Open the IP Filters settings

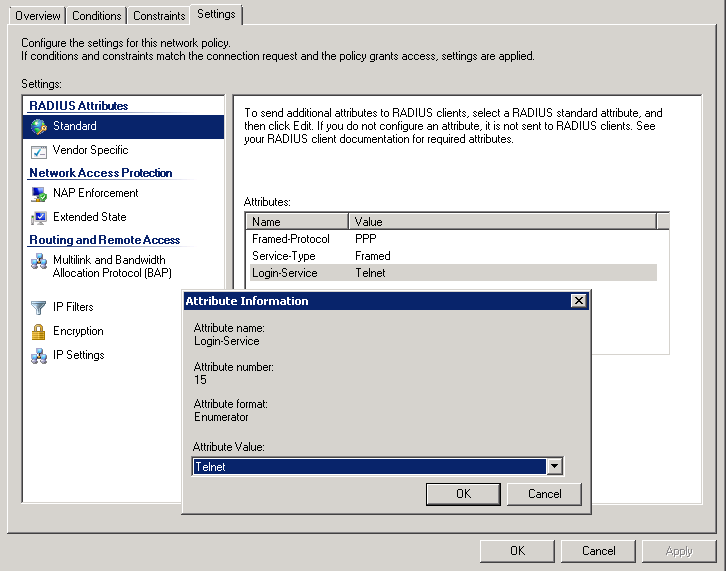tap(73, 307)
